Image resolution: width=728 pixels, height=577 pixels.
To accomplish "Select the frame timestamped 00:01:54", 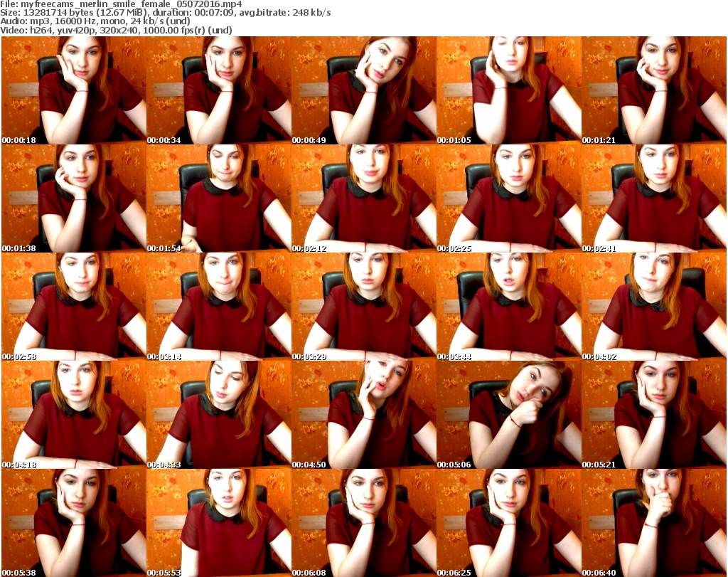I will (x=219, y=198).
